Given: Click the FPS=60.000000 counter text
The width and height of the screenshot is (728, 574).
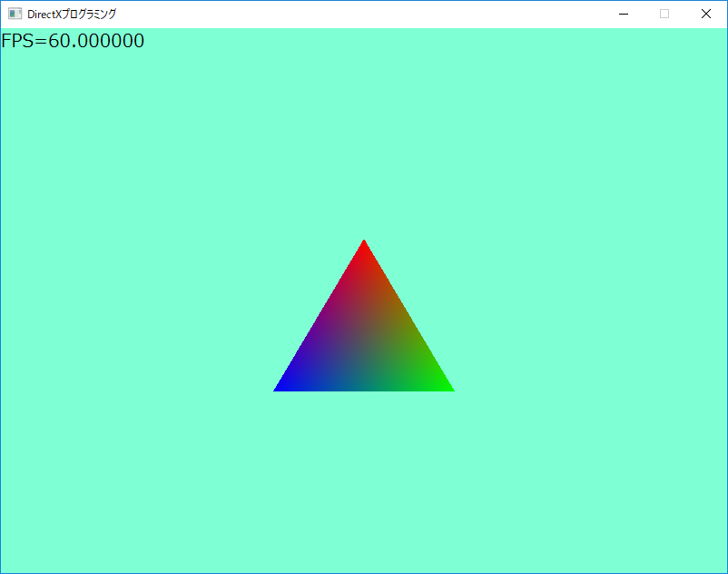Looking at the screenshot, I should (73, 41).
